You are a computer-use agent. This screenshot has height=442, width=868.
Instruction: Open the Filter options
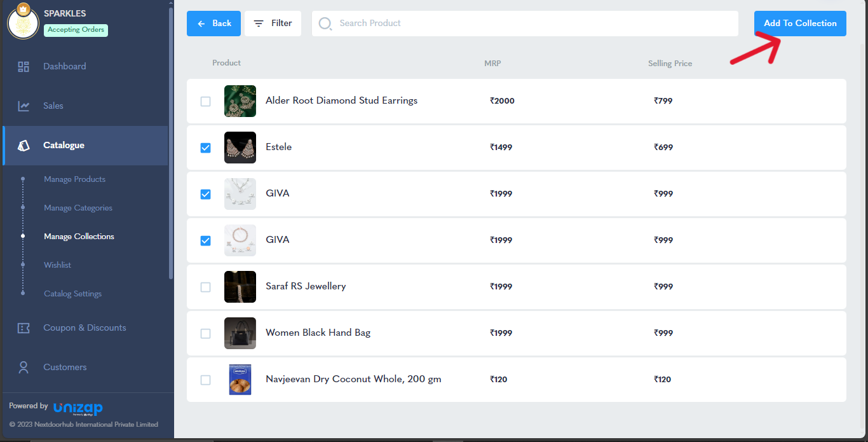pos(273,24)
